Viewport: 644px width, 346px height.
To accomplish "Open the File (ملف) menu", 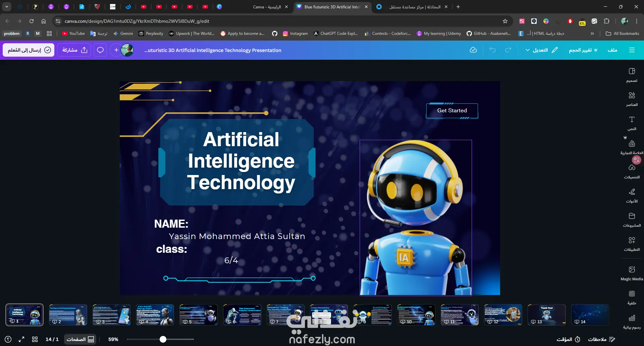I will point(612,50).
